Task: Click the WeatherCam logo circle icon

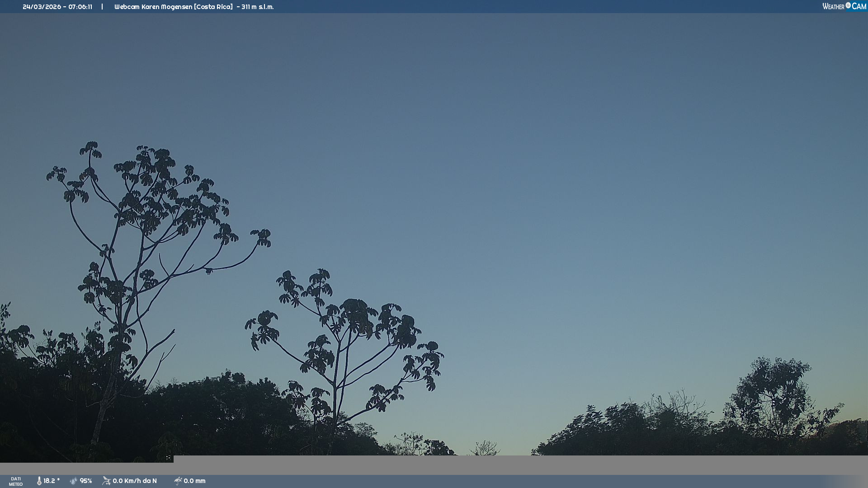Action: click(x=848, y=5)
